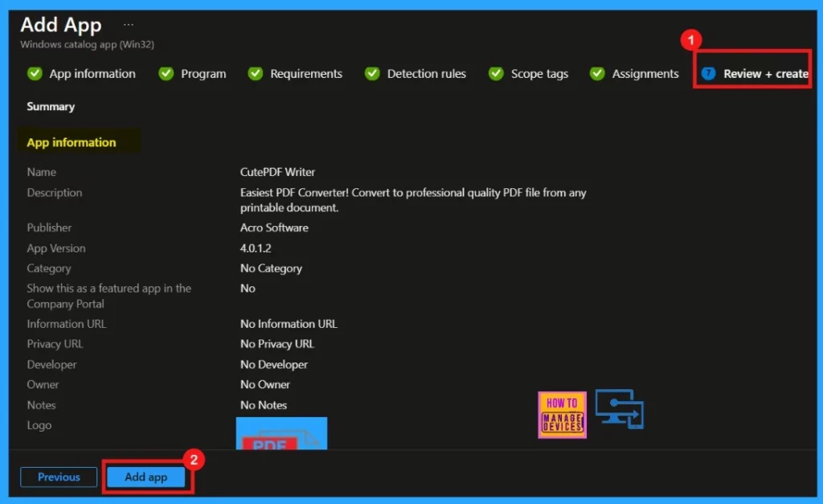The width and height of the screenshot is (823, 504).
Task: Click the 'Summary' heading
Action: pyautogui.click(x=51, y=107)
